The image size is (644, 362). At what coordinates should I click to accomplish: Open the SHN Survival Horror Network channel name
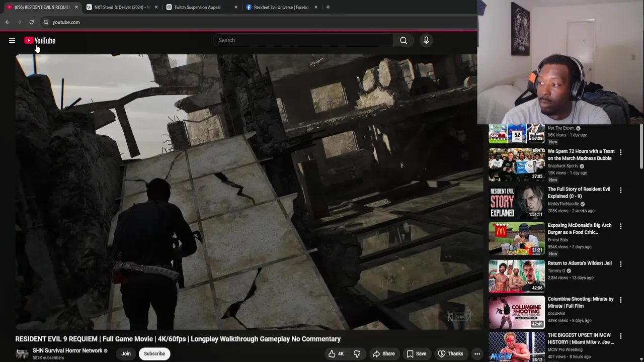point(67,350)
